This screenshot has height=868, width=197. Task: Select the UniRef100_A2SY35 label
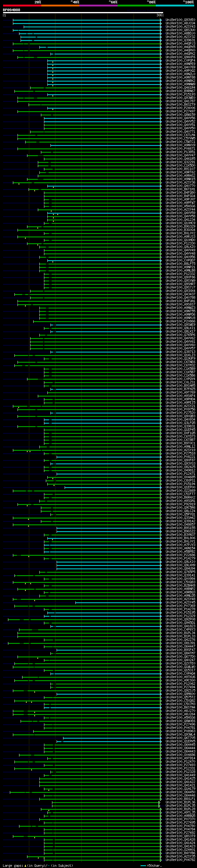coord(180,857)
